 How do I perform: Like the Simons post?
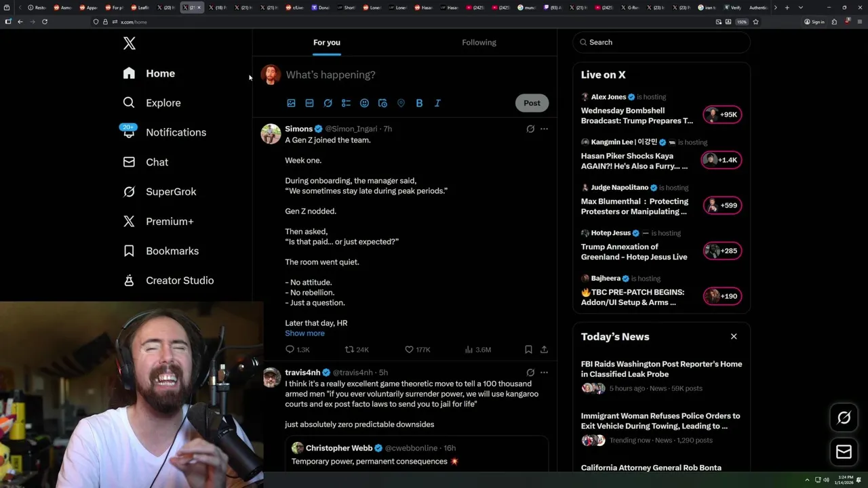[417, 350]
